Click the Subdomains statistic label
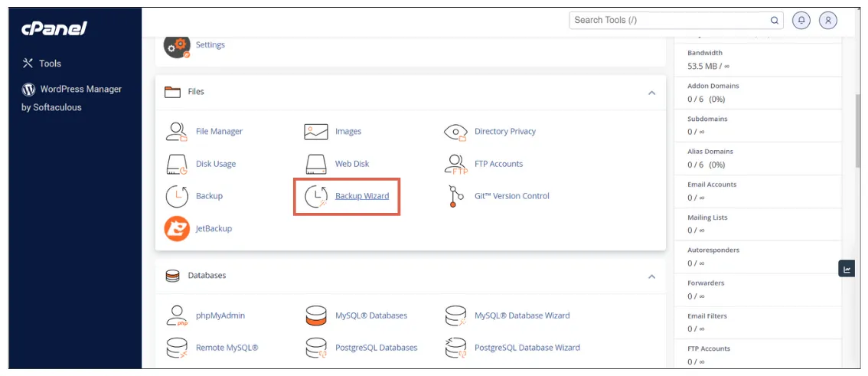The height and width of the screenshot is (376, 868). [707, 119]
